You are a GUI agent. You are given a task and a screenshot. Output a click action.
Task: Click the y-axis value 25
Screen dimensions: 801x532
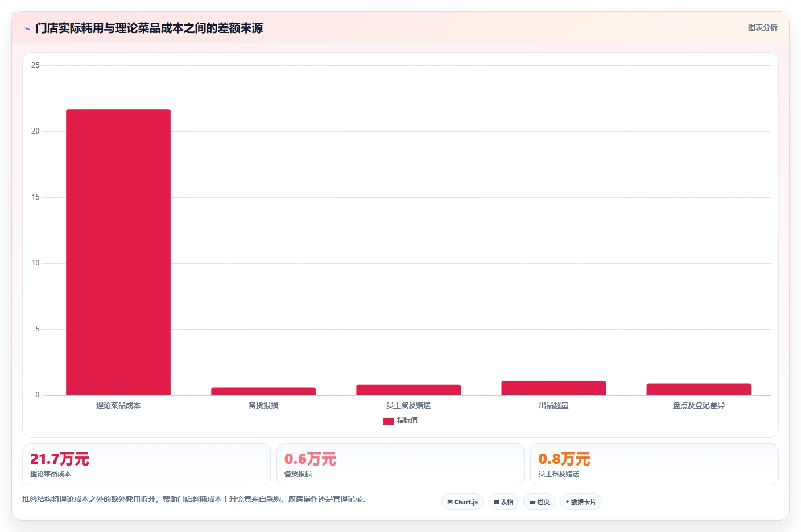(x=35, y=65)
